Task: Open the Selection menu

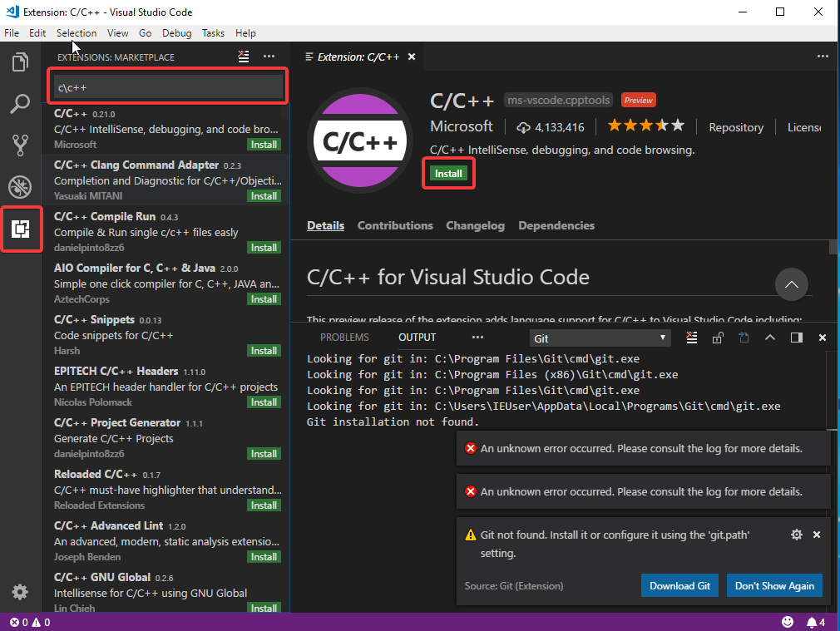Action: coord(77,33)
